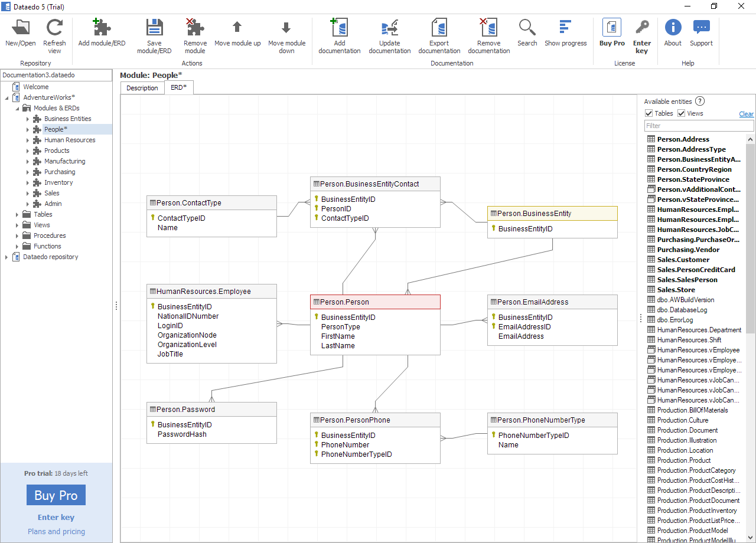Collapse the AdventureWorks tree node

[x=6, y=97]
